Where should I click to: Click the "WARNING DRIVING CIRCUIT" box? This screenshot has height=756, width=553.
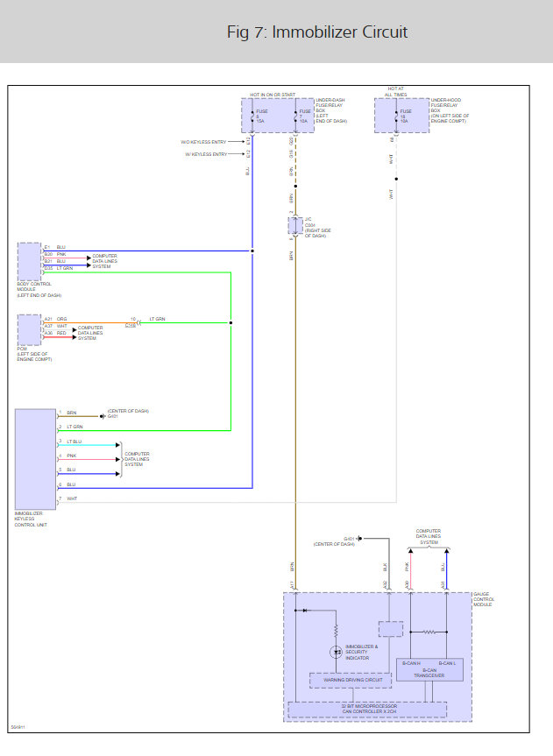(351, 681)
